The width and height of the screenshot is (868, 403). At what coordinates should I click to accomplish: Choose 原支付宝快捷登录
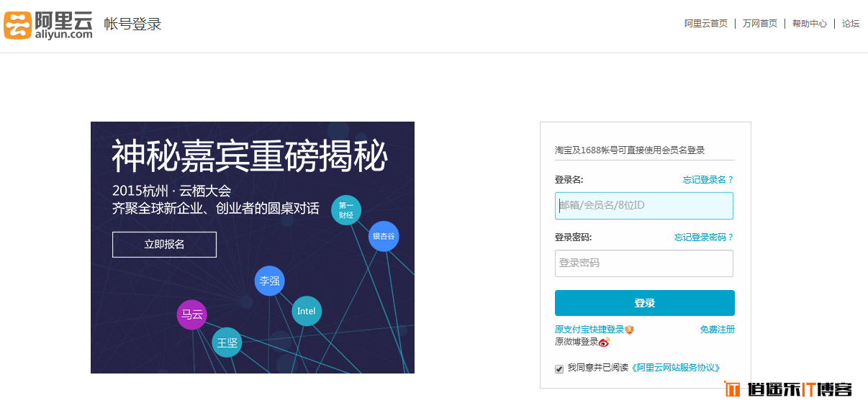point(589,330)
